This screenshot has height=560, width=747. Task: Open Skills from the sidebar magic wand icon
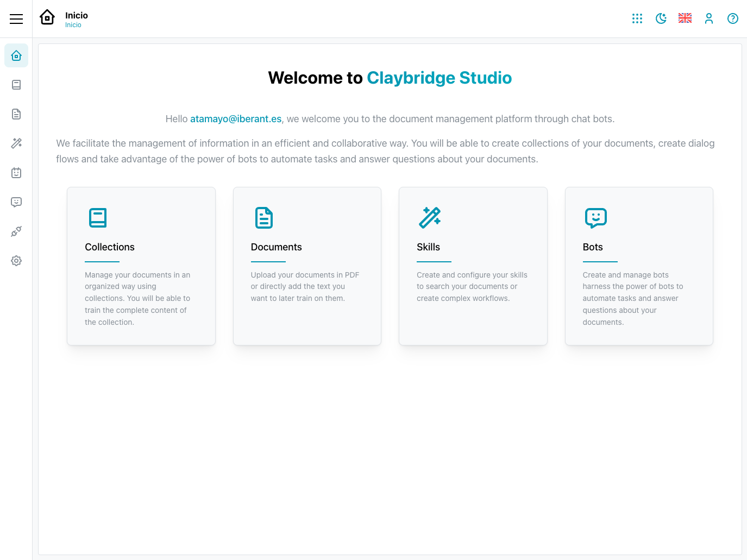(x=16, y=143)
